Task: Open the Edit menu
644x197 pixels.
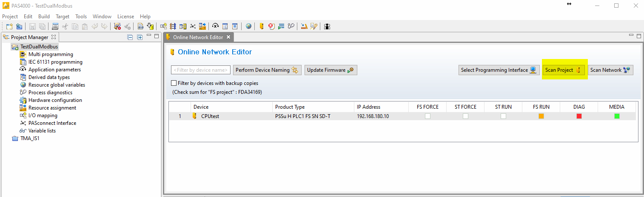Action: [x=28, y=17]
